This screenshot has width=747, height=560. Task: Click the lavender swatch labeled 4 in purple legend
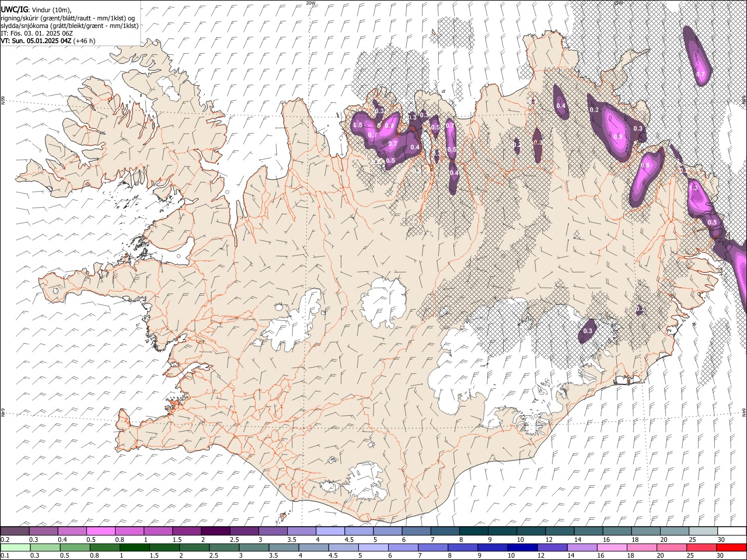coord(329,531)
